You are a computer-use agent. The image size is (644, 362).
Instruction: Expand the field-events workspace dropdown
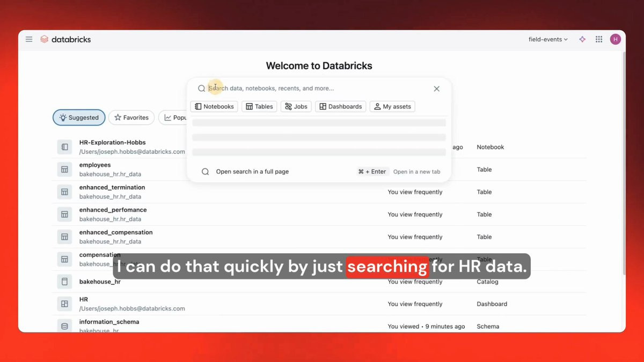point(548,39)
